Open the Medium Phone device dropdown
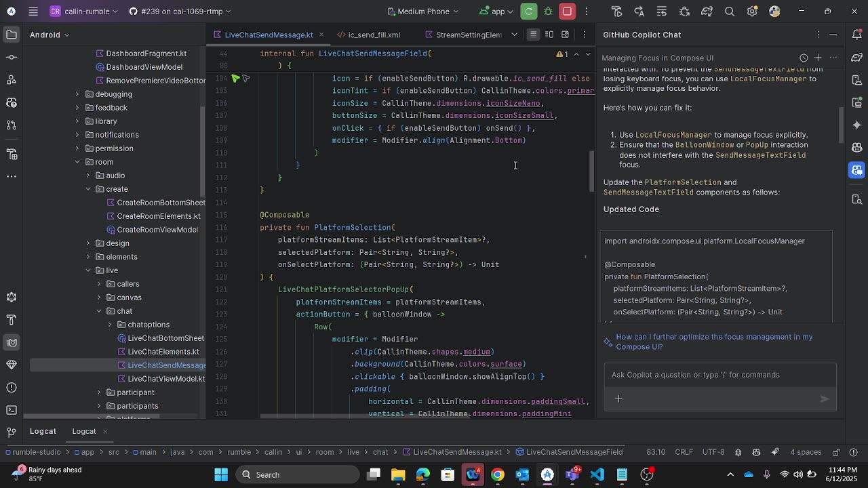Screen dimensions: 868x488 tap(422, 12)
